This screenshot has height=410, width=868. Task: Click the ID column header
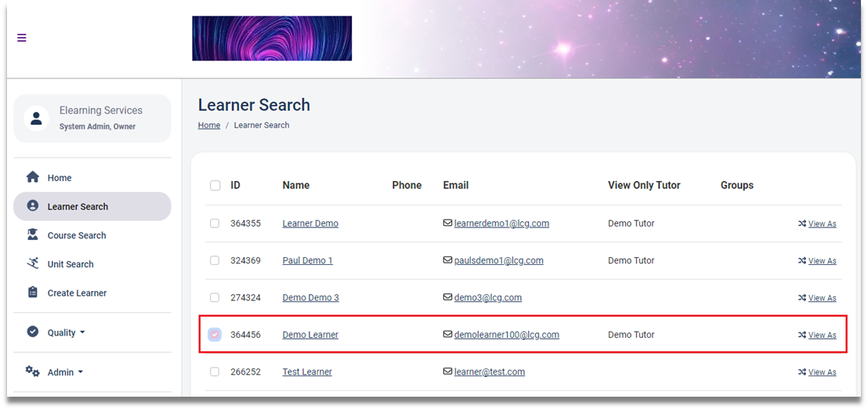pyautogui.click(x=235, y=185)
